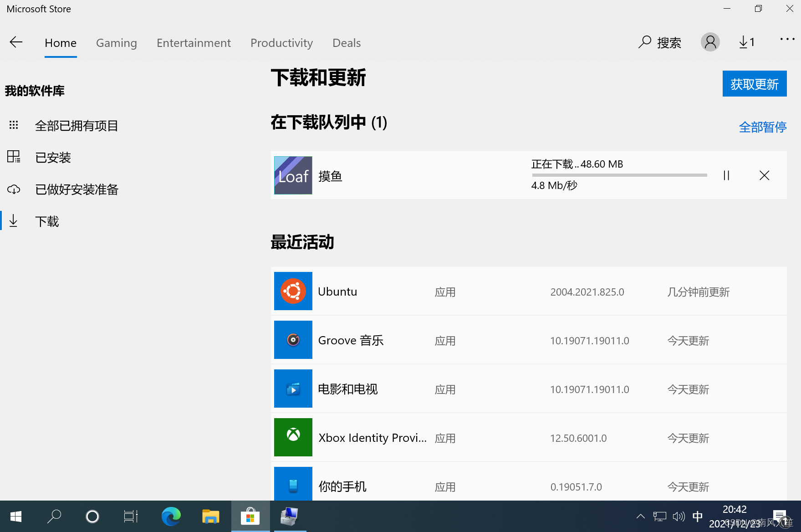This screenshot has width=801, height=532.
Task: Switch to the Gaming tab
Action: click(117, 43)
